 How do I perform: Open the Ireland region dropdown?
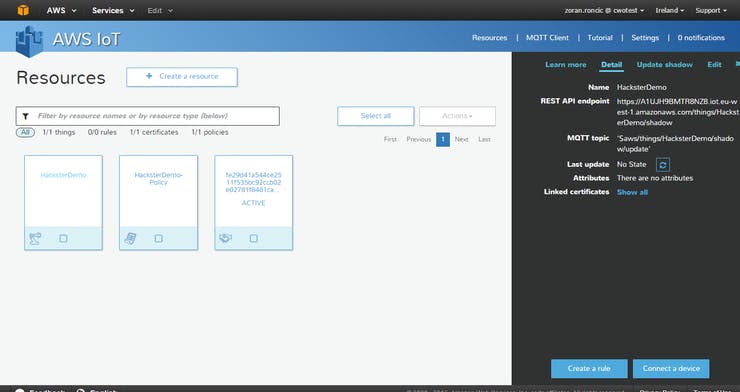670,10
